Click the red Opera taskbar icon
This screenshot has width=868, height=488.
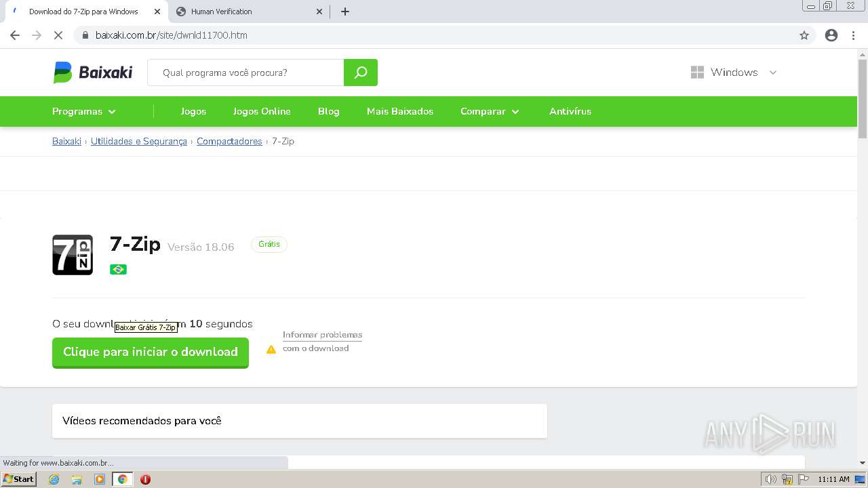pos(145,479)
